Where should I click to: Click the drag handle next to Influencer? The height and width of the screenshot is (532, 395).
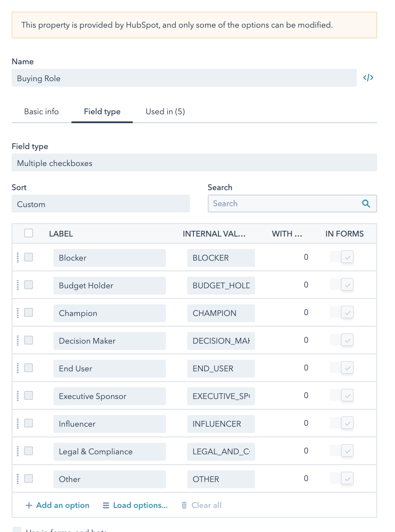[18, 424]
